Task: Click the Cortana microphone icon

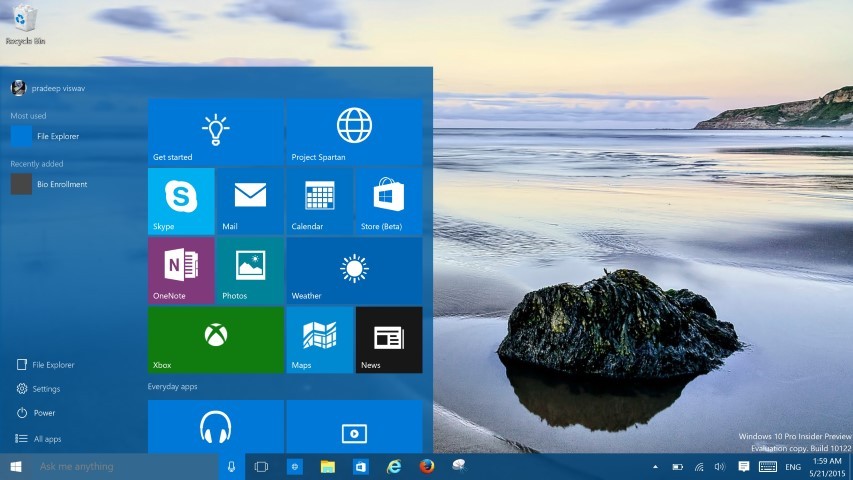Action: [x=231, y=467]
